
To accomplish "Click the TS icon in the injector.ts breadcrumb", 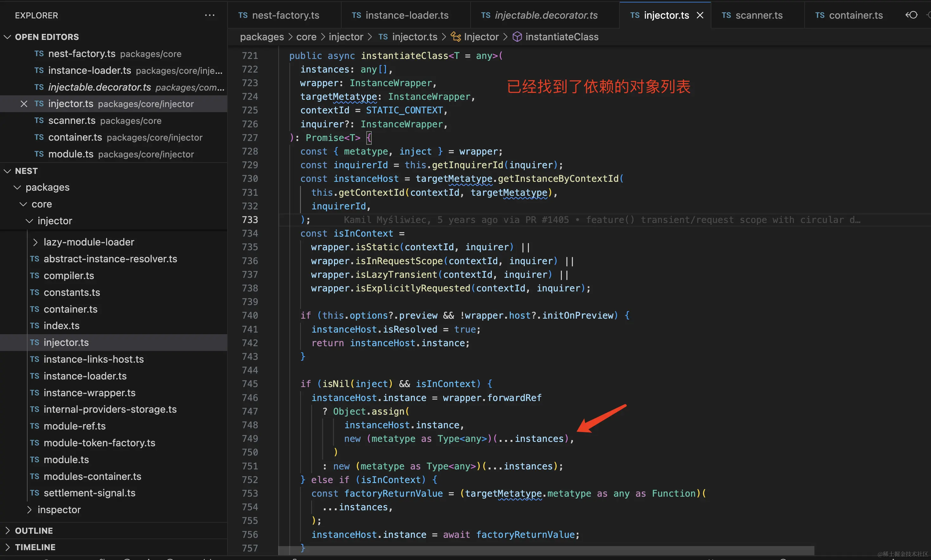I will coord(383,37).
